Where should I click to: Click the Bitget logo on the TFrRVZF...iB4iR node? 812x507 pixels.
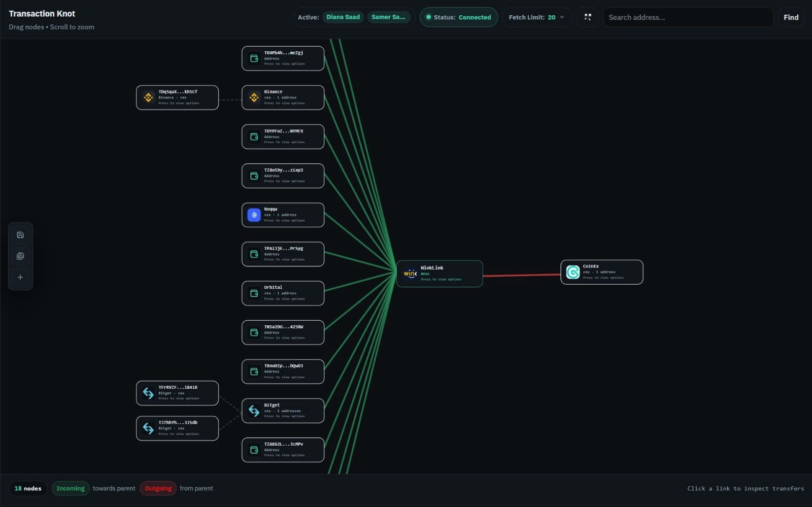coord(149,393)
